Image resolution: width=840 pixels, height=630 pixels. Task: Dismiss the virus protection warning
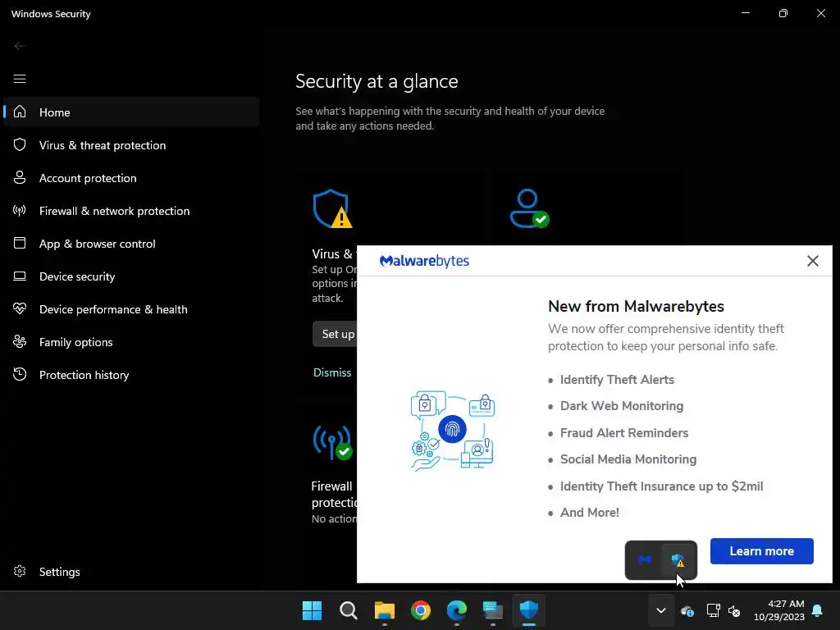tap(332, 372)
